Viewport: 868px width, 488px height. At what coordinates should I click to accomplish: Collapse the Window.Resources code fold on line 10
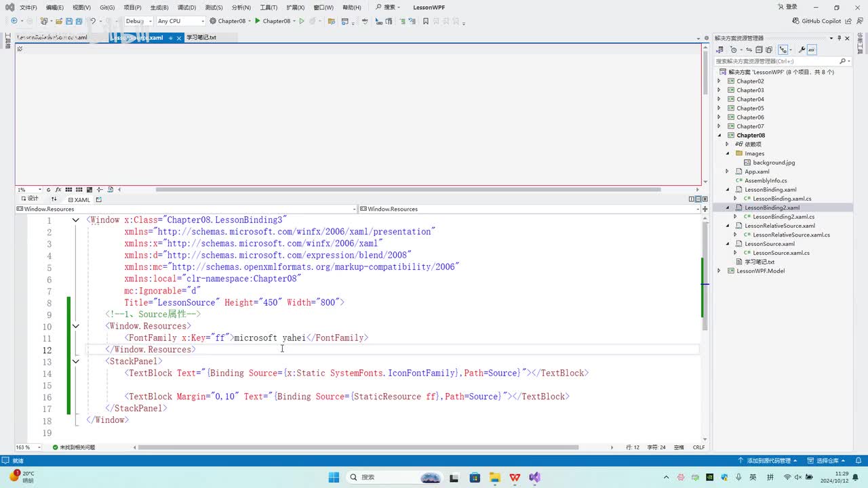pyautogui.click(x=76, y=326)
